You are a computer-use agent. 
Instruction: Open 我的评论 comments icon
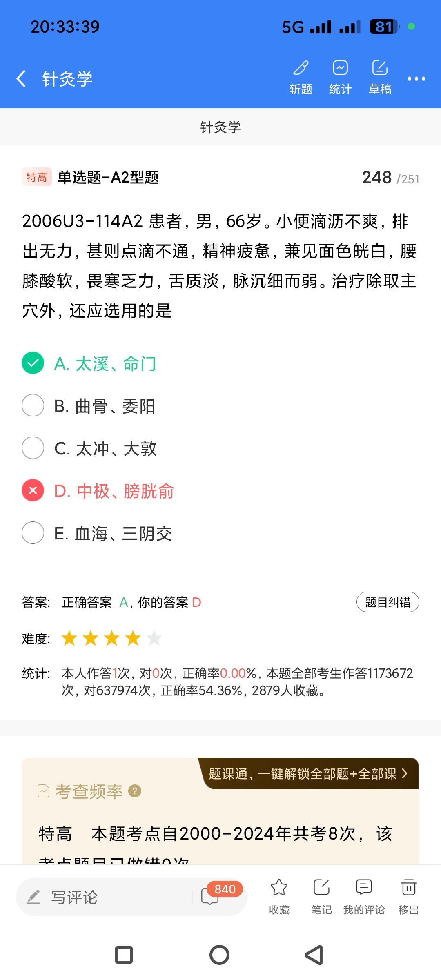pyautogui.click(x=364, y=896)
